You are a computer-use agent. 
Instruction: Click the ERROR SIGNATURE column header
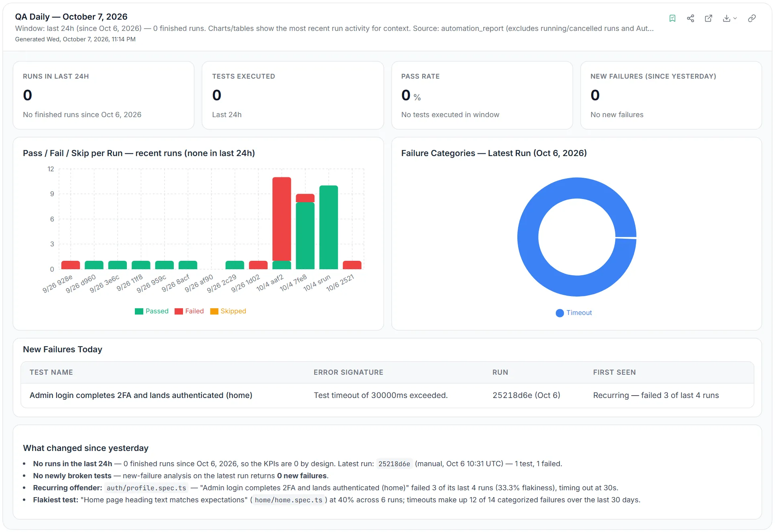pyautogui.click(x=348, y=372)
